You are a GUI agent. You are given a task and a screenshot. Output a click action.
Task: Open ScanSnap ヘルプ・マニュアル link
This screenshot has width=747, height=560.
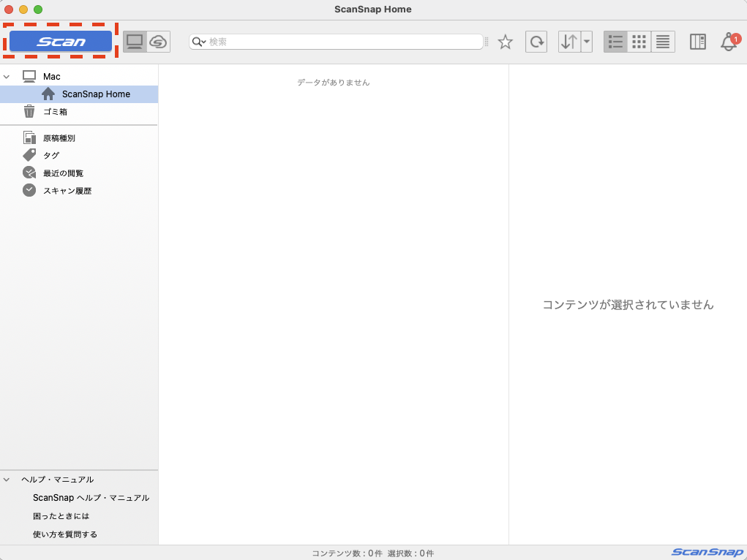91,498
